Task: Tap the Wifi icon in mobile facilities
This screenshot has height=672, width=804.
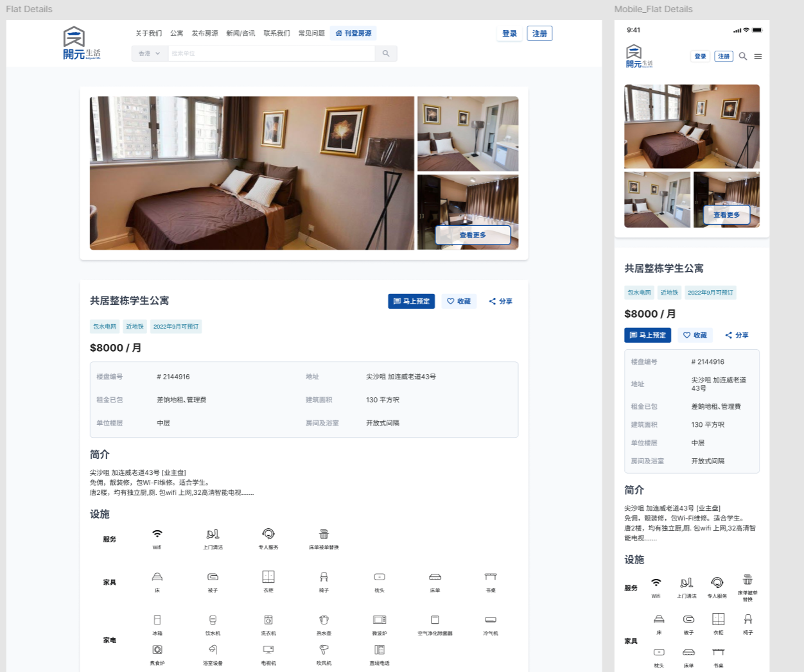Action: click(656, 582)
